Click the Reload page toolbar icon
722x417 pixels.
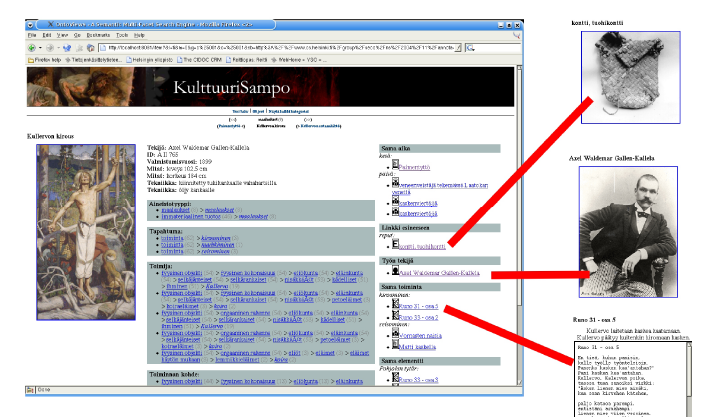click(67, 47)
